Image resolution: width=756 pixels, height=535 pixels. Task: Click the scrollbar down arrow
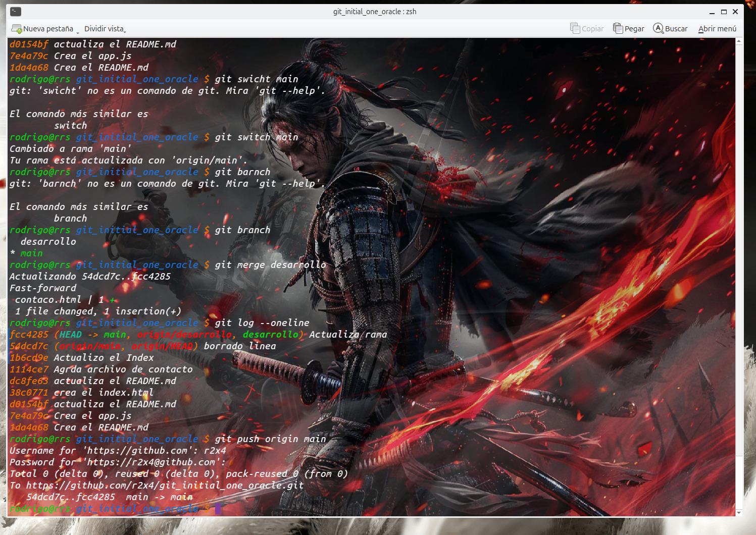740,513
